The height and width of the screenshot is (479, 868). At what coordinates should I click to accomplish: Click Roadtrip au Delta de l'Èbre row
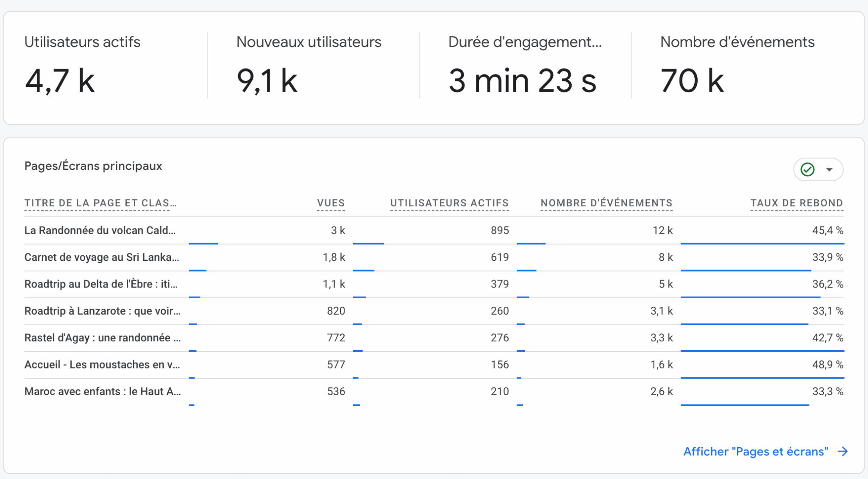[x=101, y=284]
